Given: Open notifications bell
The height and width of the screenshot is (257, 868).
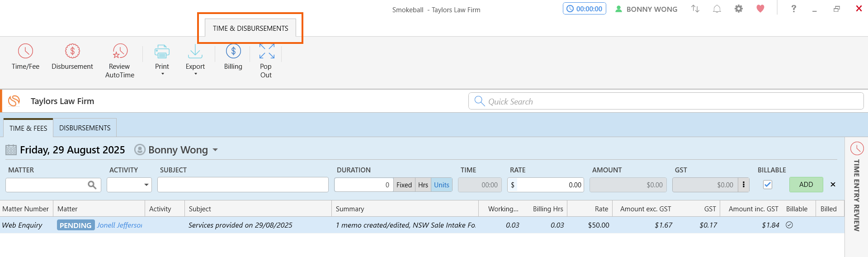Looking at the screenshot, I should coord(717,9).
